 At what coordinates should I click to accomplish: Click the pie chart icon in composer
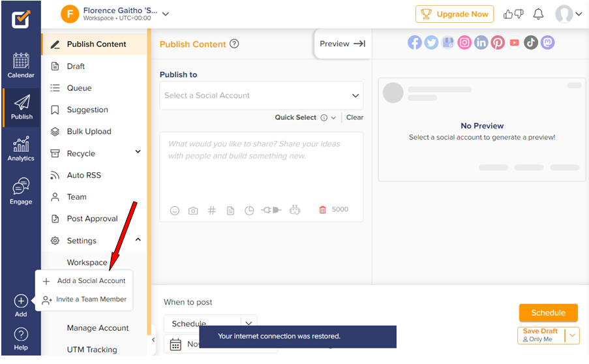click(x=249, y=210)
